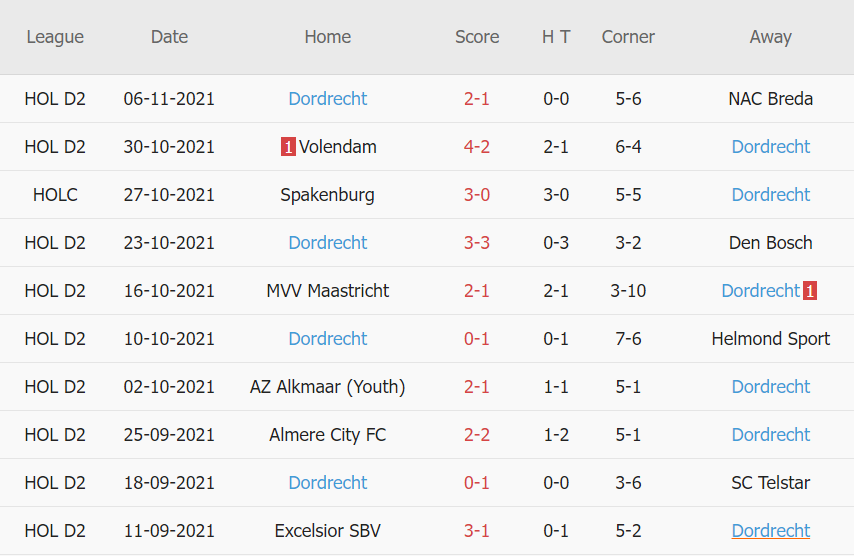This screenshot has width=854, height=556.
Task: Select the Excelsior SBV team name
Action: (327, 531)
